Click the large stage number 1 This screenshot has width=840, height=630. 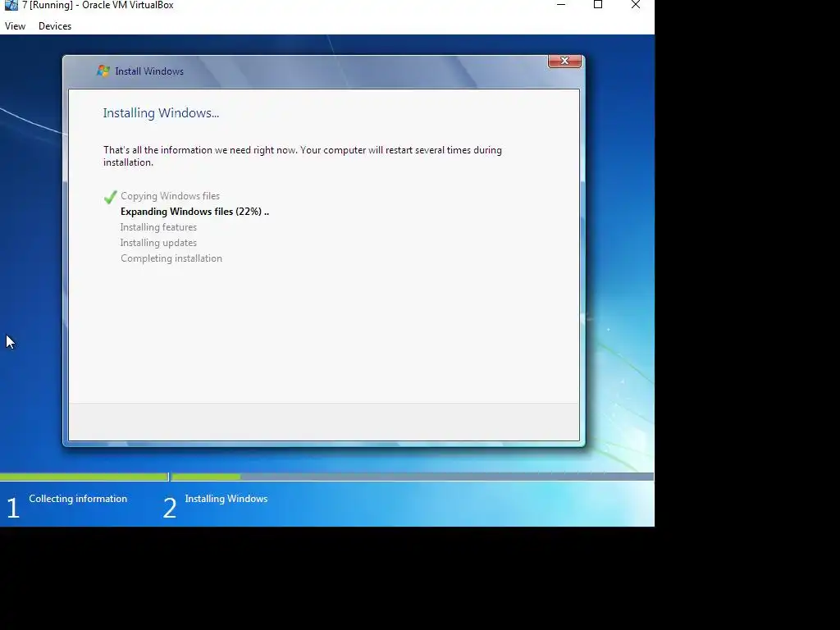[x=13, y=508]
